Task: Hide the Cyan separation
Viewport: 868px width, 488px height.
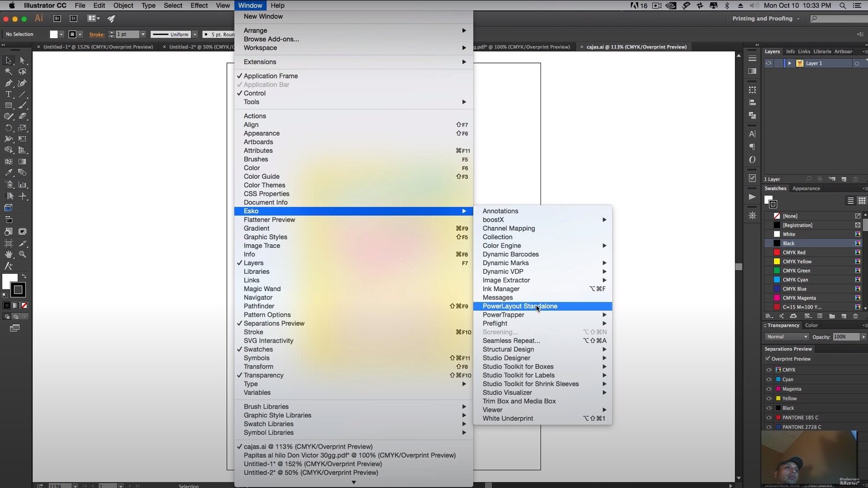Action: point(769,380)
